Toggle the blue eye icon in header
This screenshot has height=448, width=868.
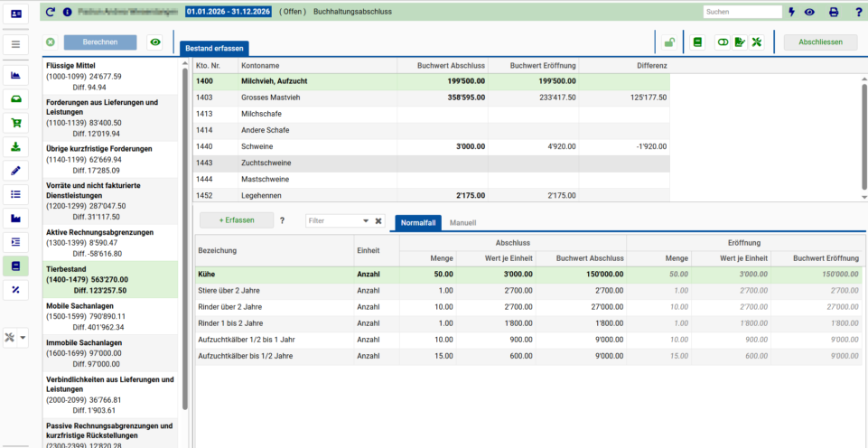point(809,12)
